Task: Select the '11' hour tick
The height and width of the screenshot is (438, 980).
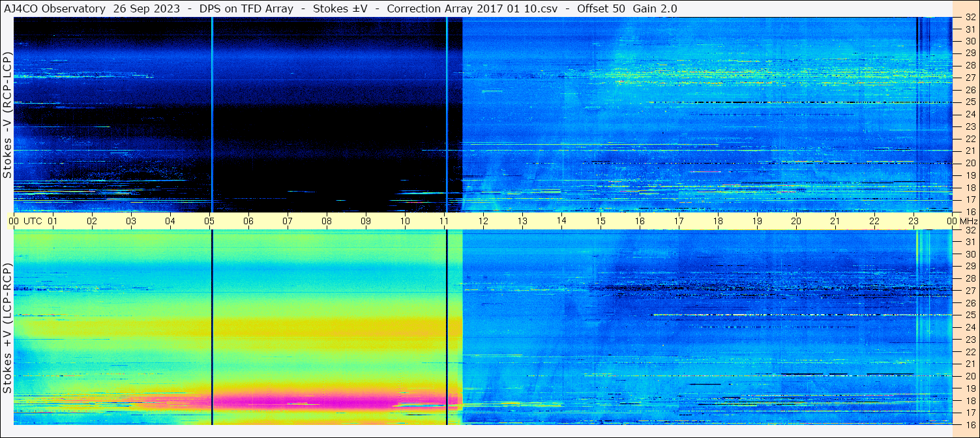Action: 444,221
